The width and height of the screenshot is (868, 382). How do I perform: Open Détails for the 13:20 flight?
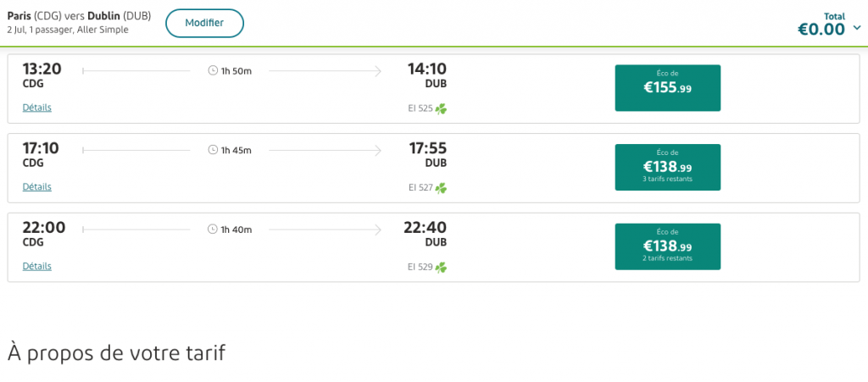point(37,108)
